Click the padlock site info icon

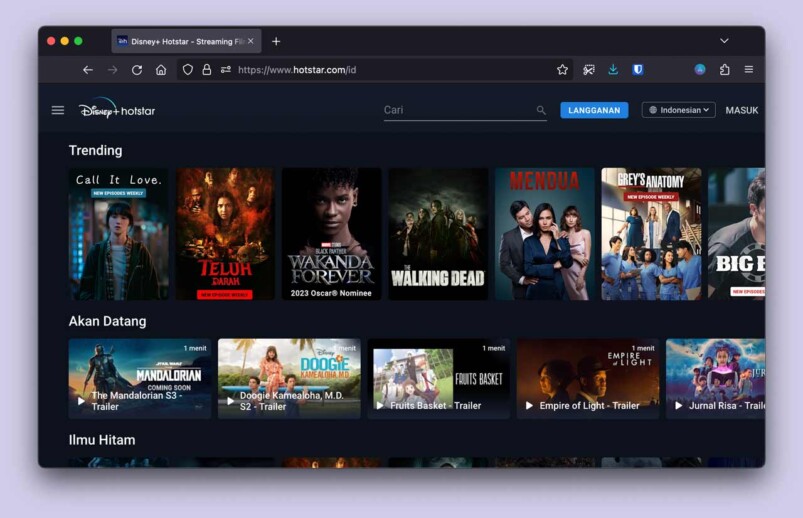pyautogui.click(x=206, y=70)
